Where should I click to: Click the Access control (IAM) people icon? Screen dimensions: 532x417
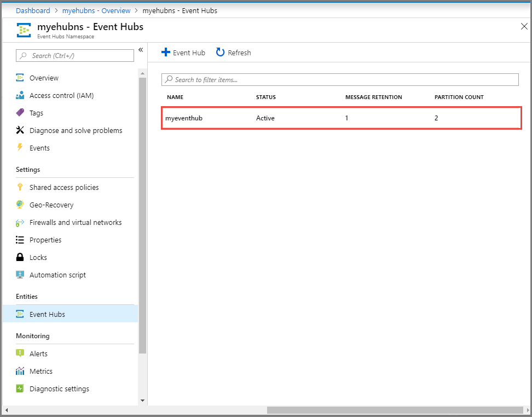20,95
